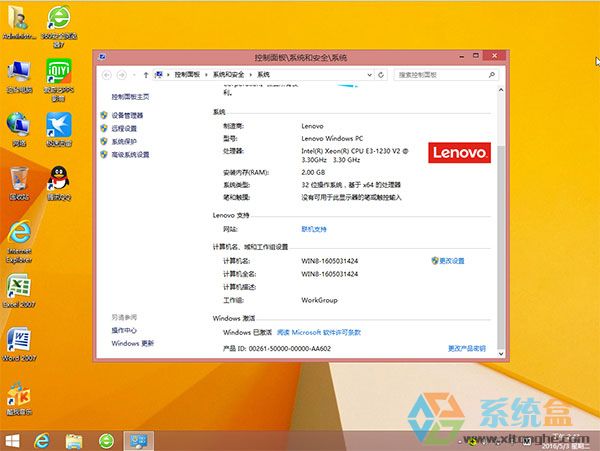Image resolution: width=600 pixels, height=451 pixels.
Task: Expand arrow after 控制面板 in the address bar
Action: pyautogui.click(x=207, y=75)
